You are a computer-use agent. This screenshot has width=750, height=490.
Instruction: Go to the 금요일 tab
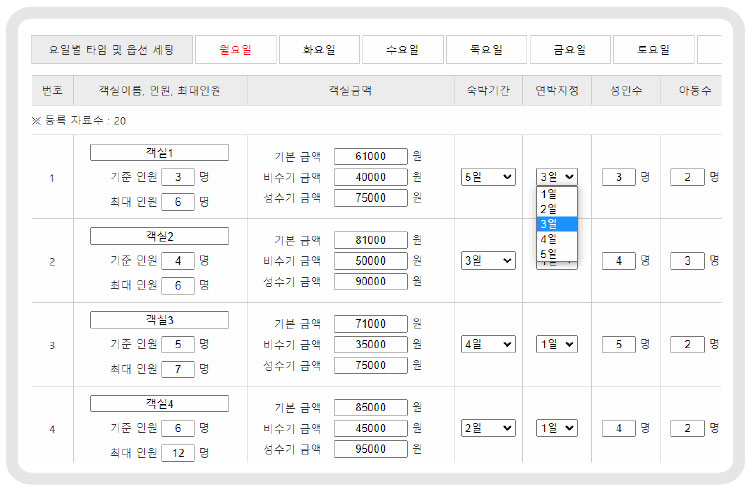click(569, 49)
